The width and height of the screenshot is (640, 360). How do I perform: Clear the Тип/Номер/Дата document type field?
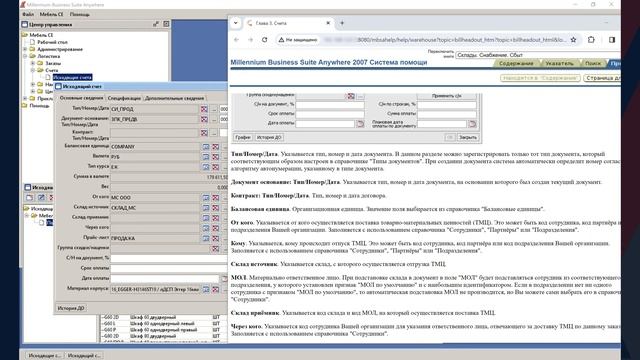coord(204,109)
